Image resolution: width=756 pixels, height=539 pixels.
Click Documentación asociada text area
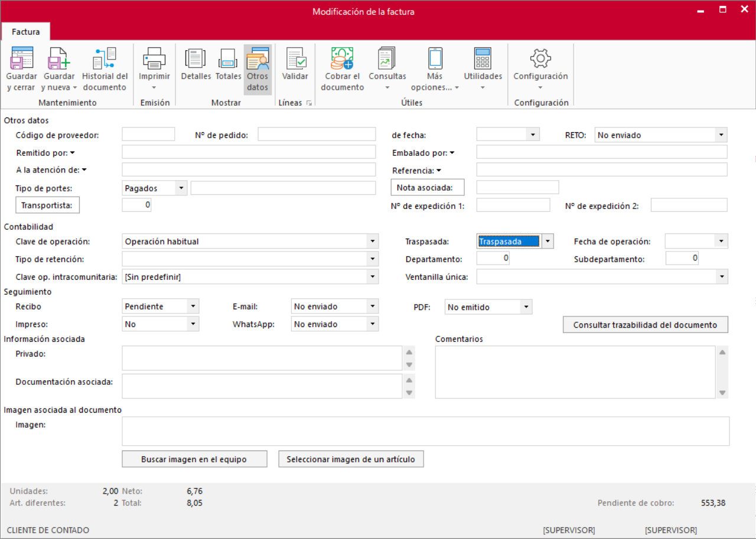click(262, 386)
